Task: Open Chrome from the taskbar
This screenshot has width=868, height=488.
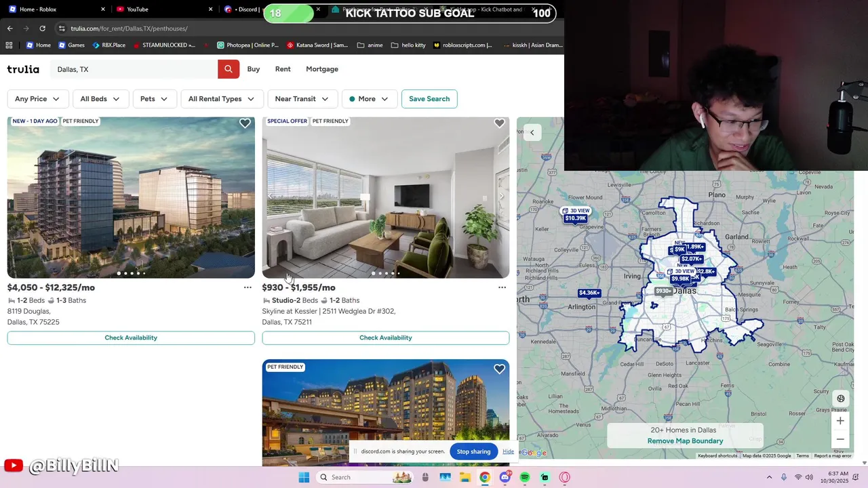Action: click(485, 477)
